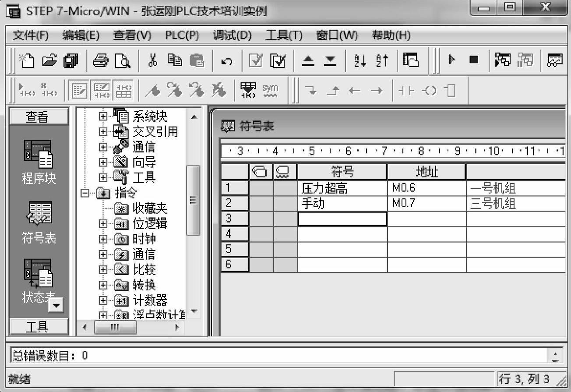
Task: Sort the table ascending (A-Z icon)
Action: click(360, 60)
